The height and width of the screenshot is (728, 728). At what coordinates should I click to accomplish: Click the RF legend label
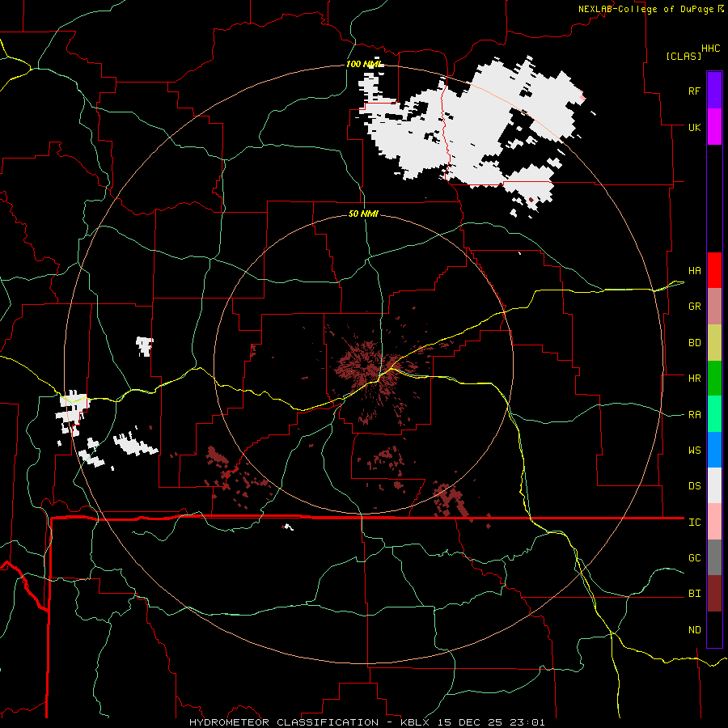(694, 91)
